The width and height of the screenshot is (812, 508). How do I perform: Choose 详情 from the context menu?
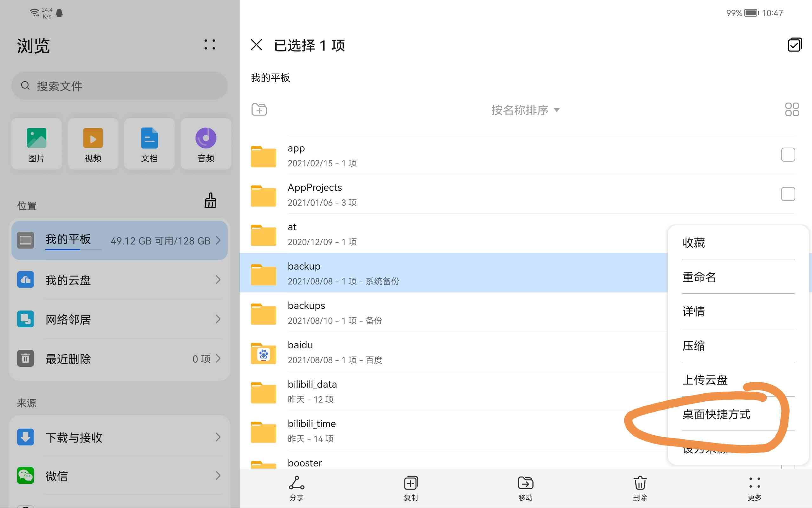click(x=738, y=311)
